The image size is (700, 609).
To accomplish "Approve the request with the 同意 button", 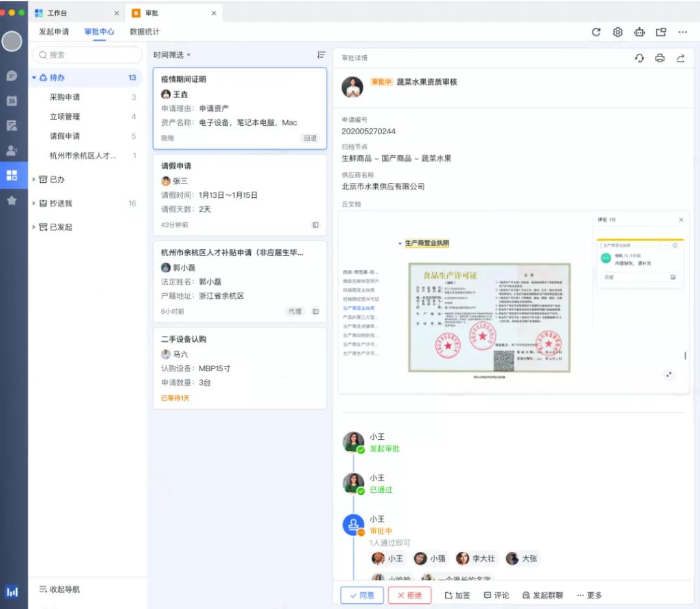I will pyautogui.click(x=362, y=595).
